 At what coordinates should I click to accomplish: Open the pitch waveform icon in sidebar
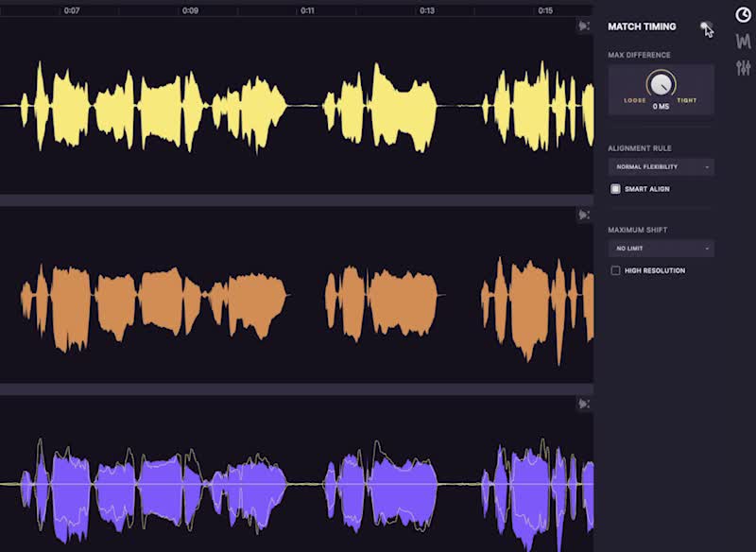tap(743, 41)
